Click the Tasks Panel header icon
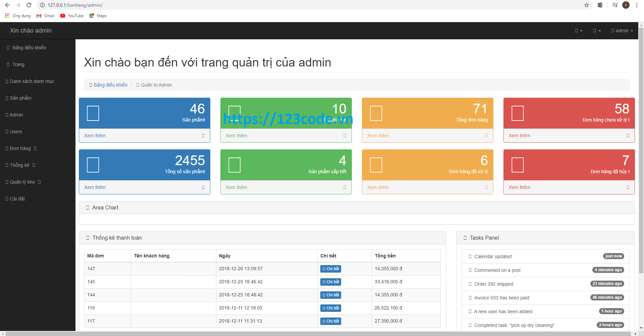 click(465, 238)
